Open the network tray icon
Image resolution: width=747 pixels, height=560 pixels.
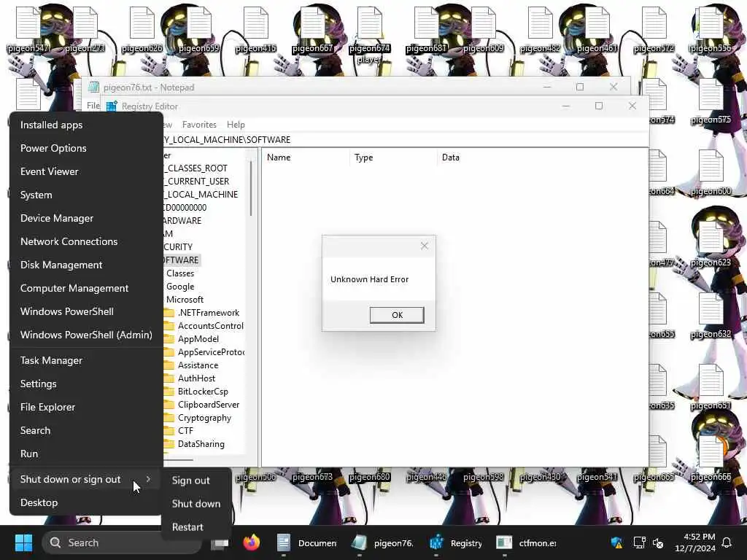[639, 542]
